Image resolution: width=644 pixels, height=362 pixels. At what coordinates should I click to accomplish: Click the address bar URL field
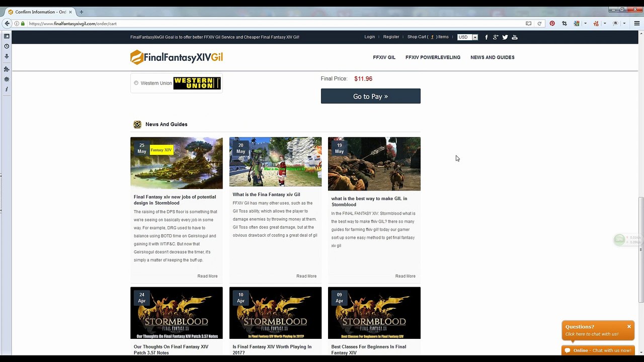pyautogui.click(x=272, y=24)
